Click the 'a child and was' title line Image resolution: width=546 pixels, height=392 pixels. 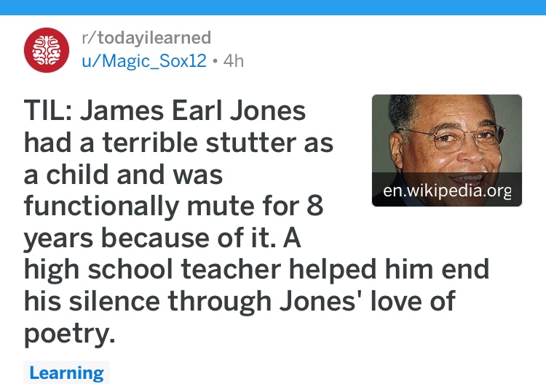[x=123, y=175]
